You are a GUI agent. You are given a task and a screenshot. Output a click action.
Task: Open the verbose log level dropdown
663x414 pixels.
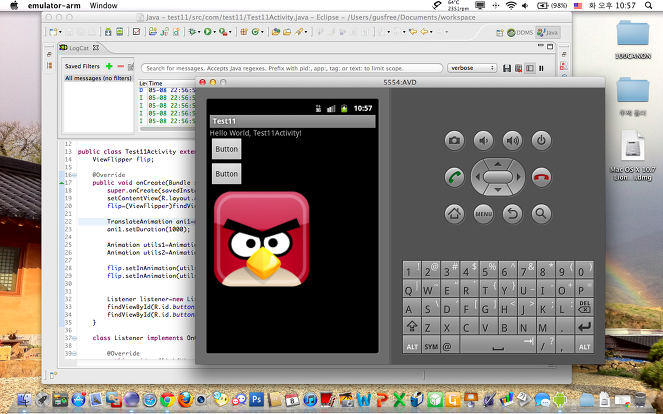[x=472, y=68]
